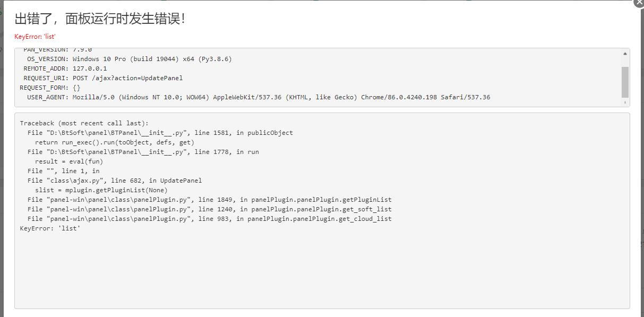Click the REMOTE_ADDR 127.0.0.1 line
Viewport: 644px width, 317px height.
tap(65, 68)
